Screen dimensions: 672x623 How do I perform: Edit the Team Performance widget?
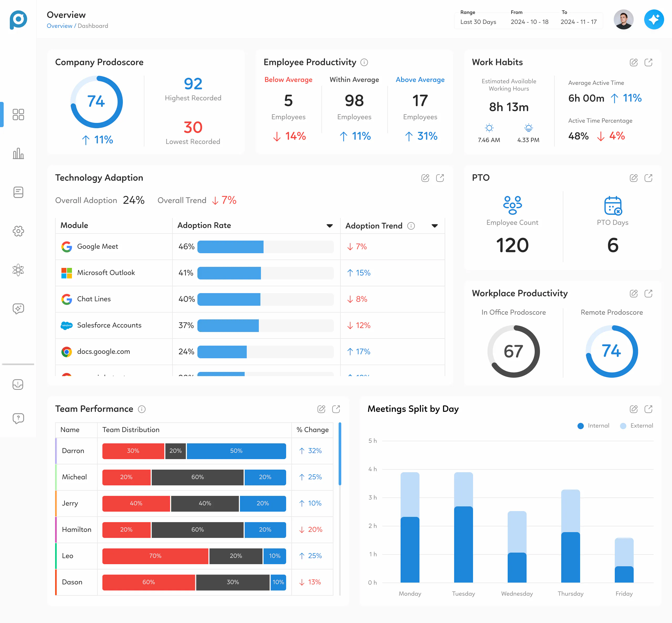[321, 409]
